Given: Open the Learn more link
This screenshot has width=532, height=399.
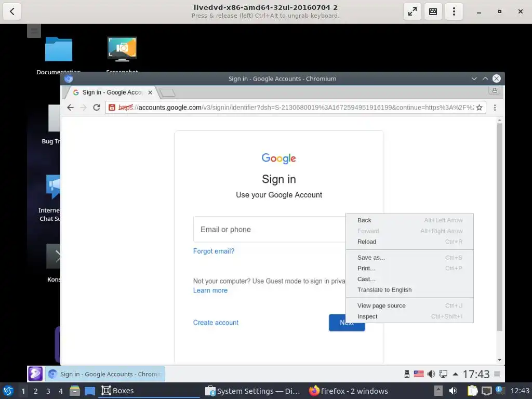Looking at the screenshot, I should tap(210, 290).
